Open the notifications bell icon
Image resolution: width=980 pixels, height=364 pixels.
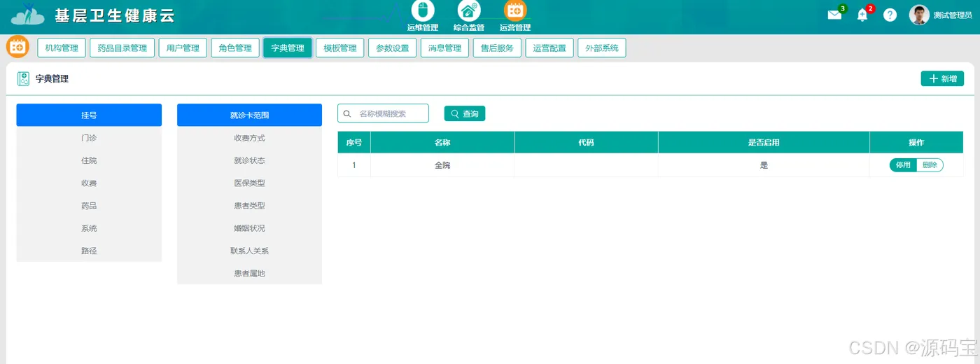point(862,15)
